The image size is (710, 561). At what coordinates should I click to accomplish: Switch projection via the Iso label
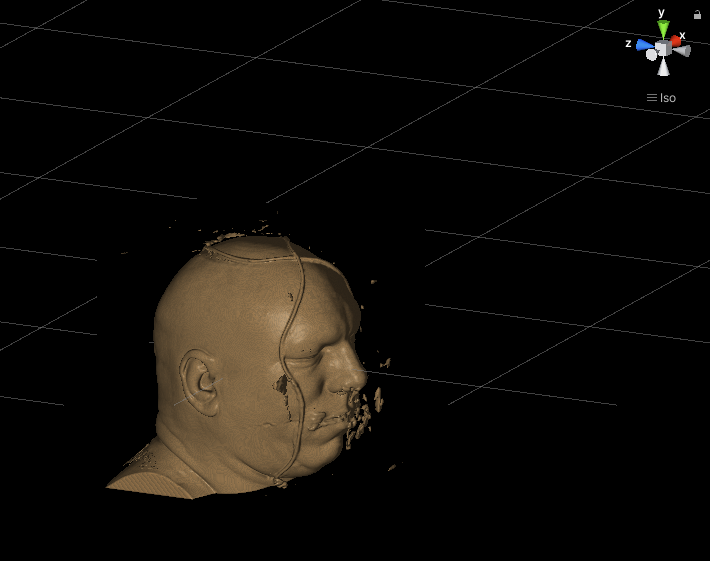668,98
